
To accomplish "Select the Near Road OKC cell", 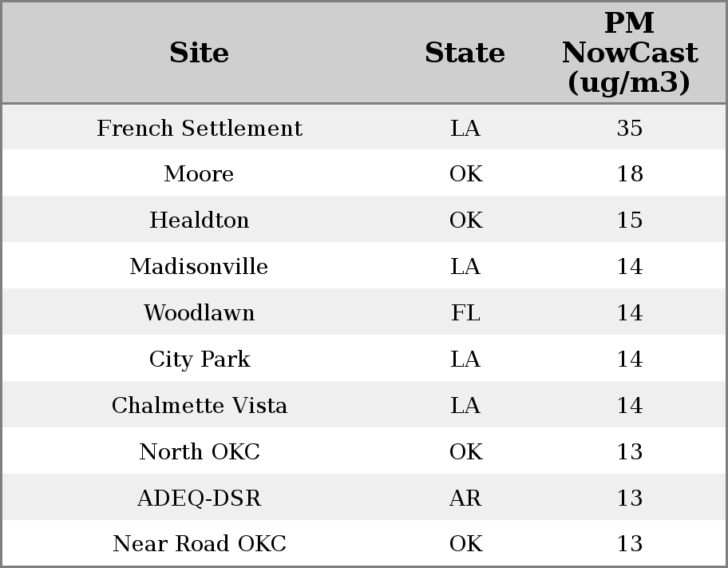I will coord(199,544).
